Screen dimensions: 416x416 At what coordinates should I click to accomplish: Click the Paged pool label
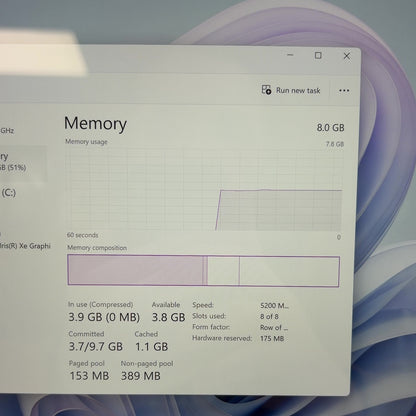pyautogui.click(x=87, y=363)
